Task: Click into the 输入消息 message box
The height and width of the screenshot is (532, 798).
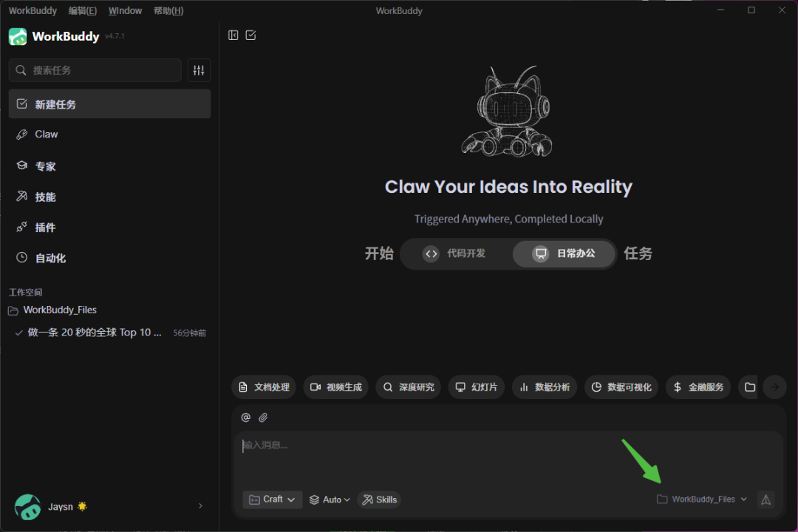Action: tap(508, 458)
